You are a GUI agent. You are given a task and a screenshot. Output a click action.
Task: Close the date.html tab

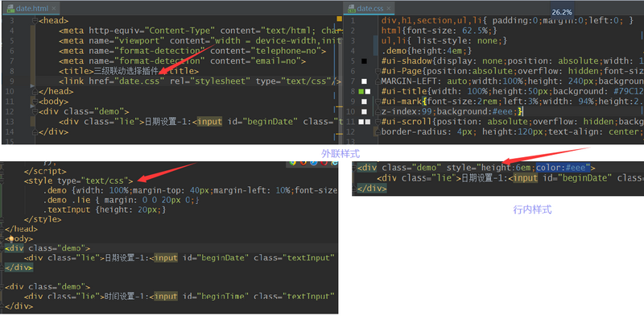coord(54,8)
